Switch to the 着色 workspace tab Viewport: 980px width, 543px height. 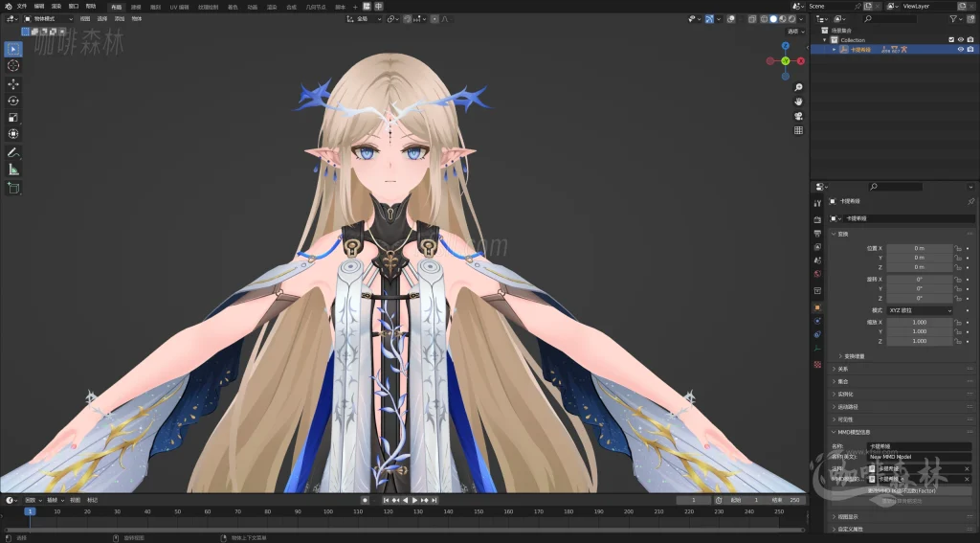pyautogui.click(x=233, y=7)
